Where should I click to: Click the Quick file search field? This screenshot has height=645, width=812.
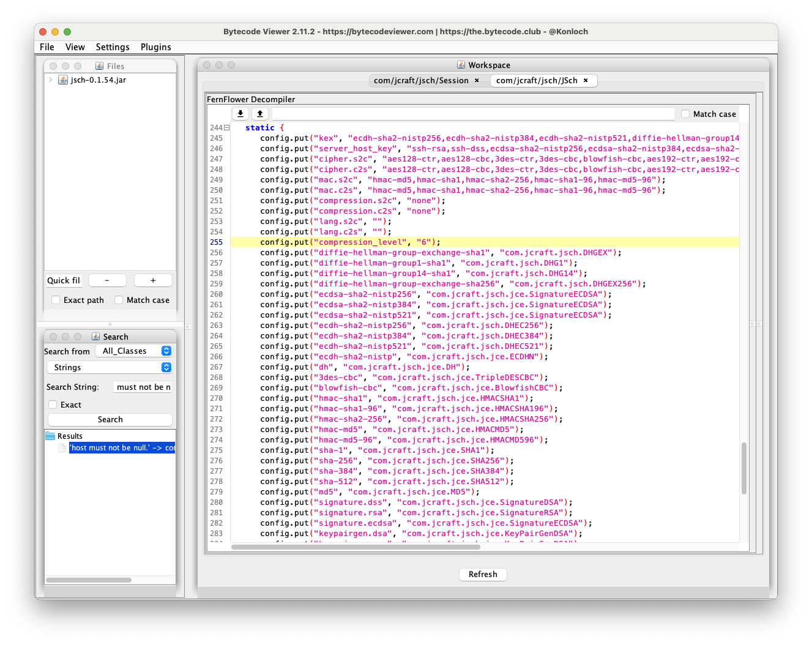click(64, 280)
